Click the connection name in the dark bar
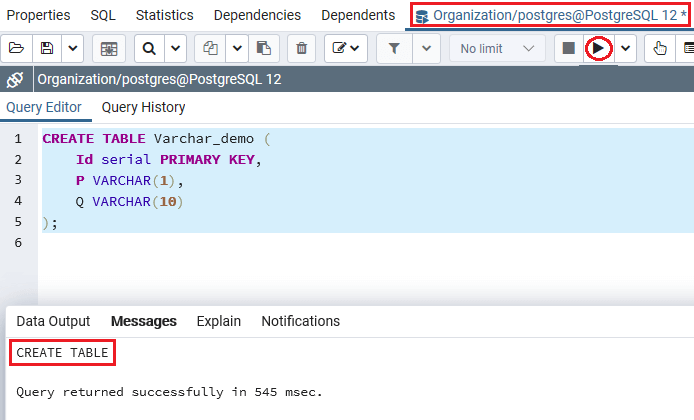This screenshot has height=420, width=694. click(159, 80)
